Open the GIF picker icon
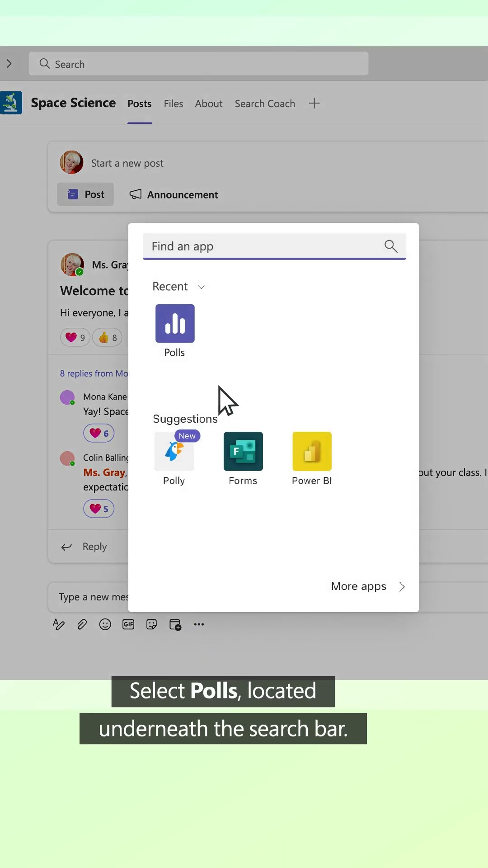This screenshot has width=488, height=868. click(128, 624)
